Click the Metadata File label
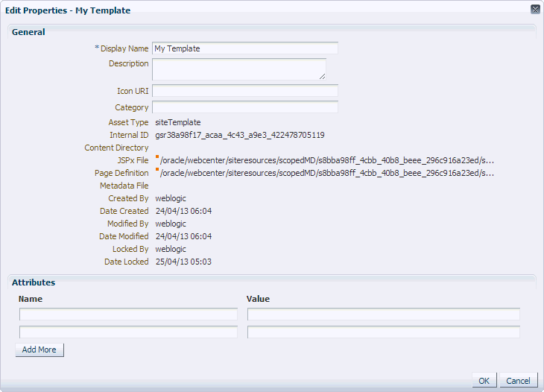The image size is (544, 392). pos(124,186)
